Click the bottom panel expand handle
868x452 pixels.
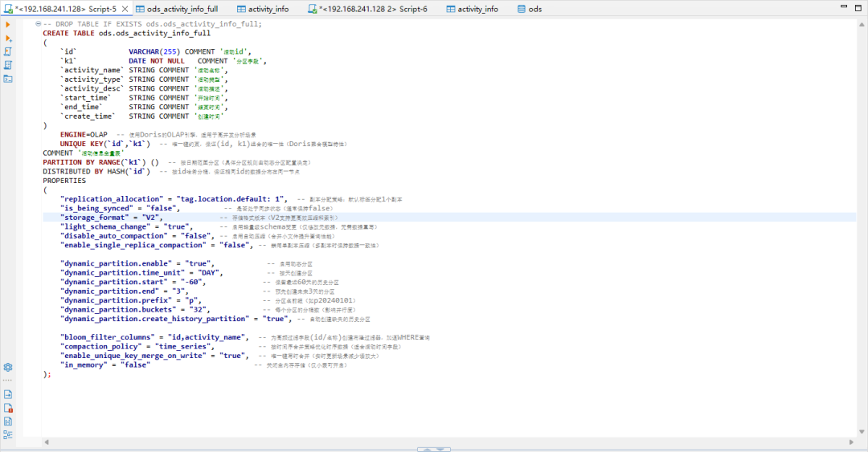[434, 450]
